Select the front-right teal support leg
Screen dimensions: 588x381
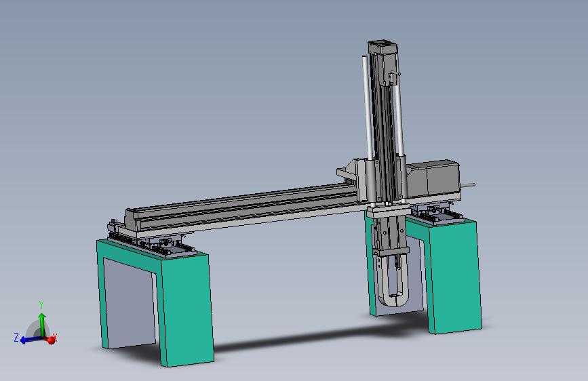click(x=454, y=277)
